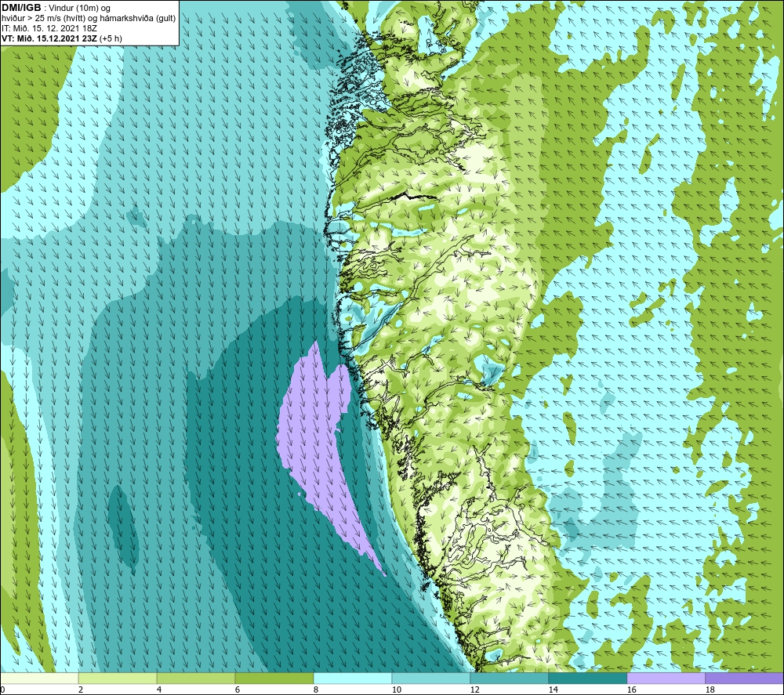784x695 pixels.
Task: Click the medium teal 12–14 legend swatch
Action: tap(509, 678)
